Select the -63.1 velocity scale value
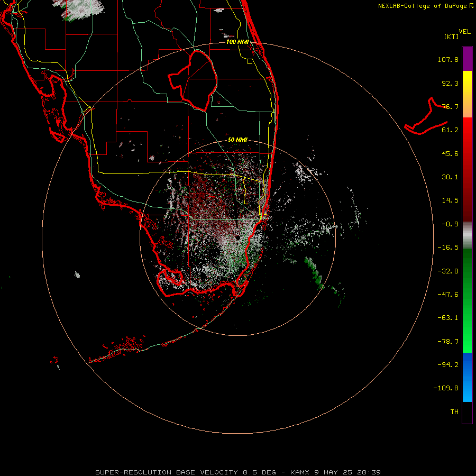The height and width of the screenshot is (476, 476). pos(448,318)
